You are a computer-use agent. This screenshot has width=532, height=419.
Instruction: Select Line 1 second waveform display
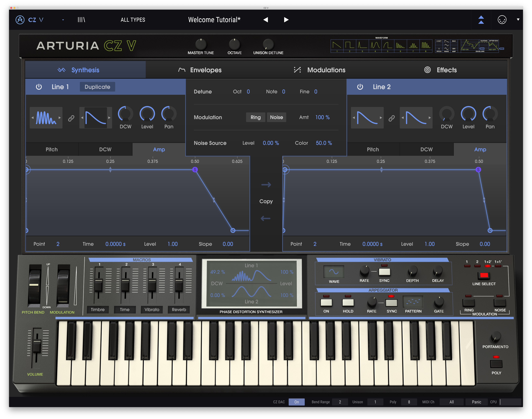point(96,118)
